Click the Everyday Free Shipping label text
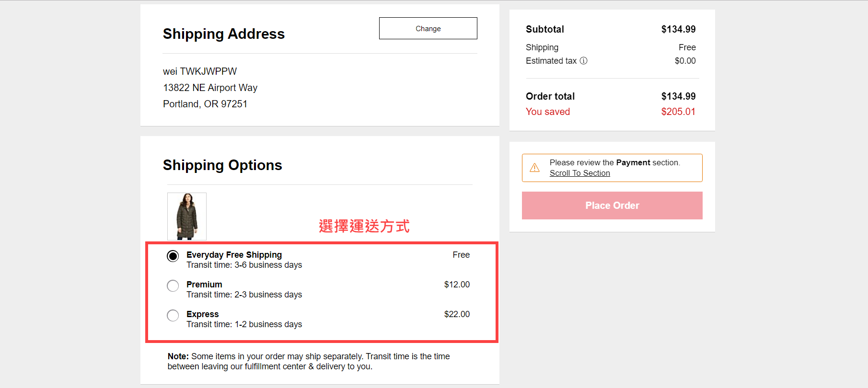868x388 pixels. point(234,255)
